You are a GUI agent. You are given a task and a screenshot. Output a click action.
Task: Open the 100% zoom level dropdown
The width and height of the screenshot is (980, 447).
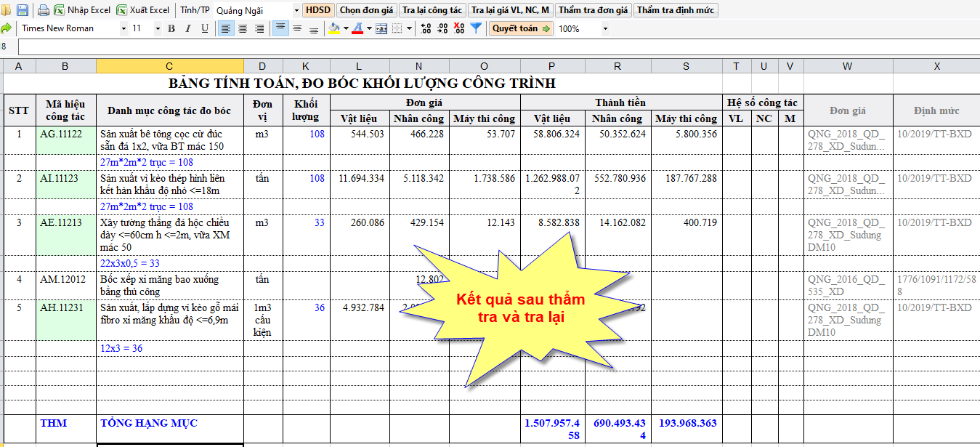581,28
